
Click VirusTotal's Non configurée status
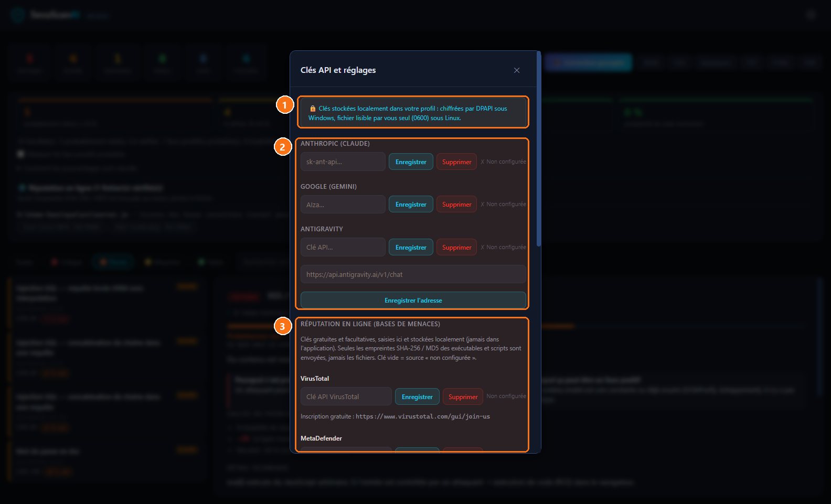click(x=506, y=396)
